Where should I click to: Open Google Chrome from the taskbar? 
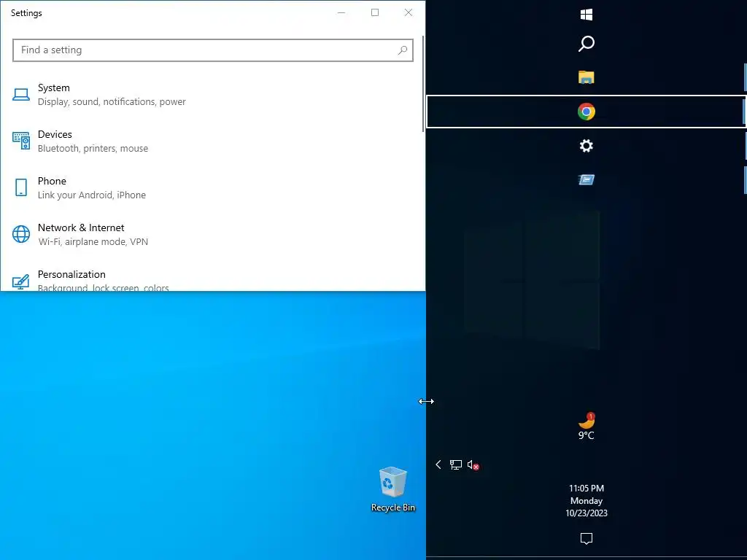pos(587,112)
